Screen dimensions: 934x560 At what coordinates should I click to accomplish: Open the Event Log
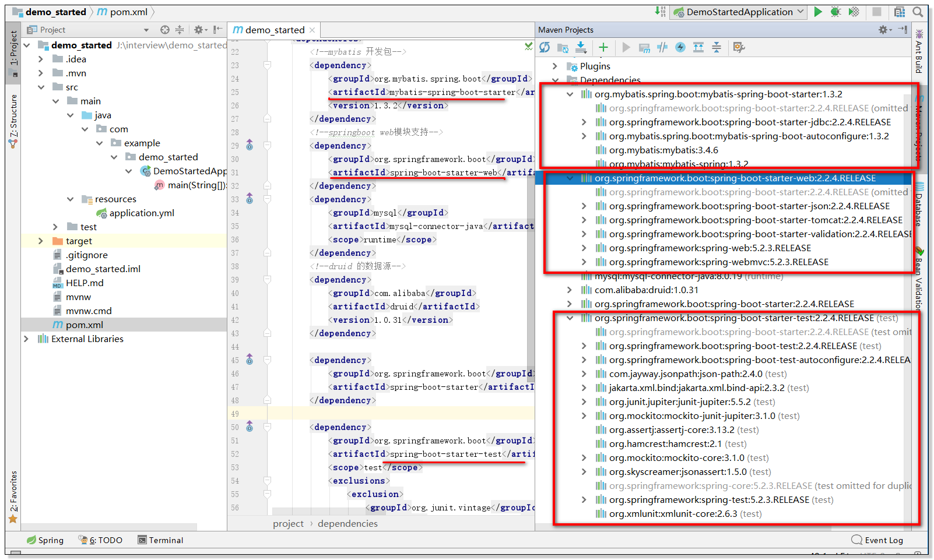tap(877, 540)
